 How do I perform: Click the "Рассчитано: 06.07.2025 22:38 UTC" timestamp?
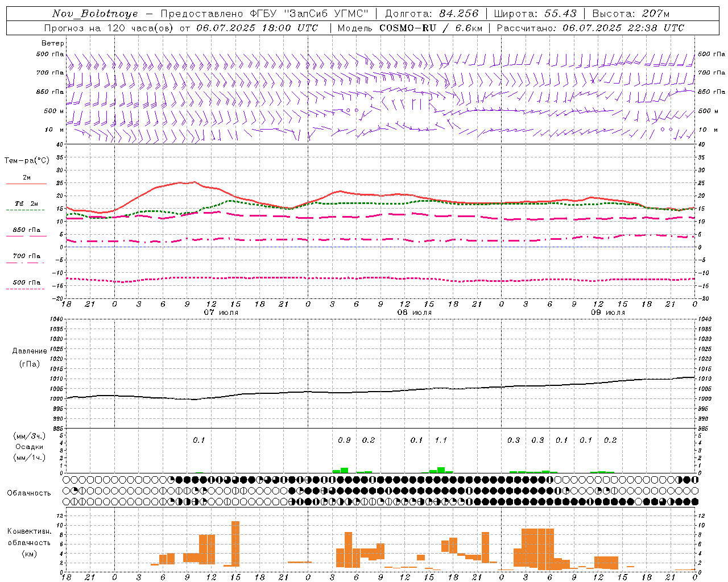(590, 28)
